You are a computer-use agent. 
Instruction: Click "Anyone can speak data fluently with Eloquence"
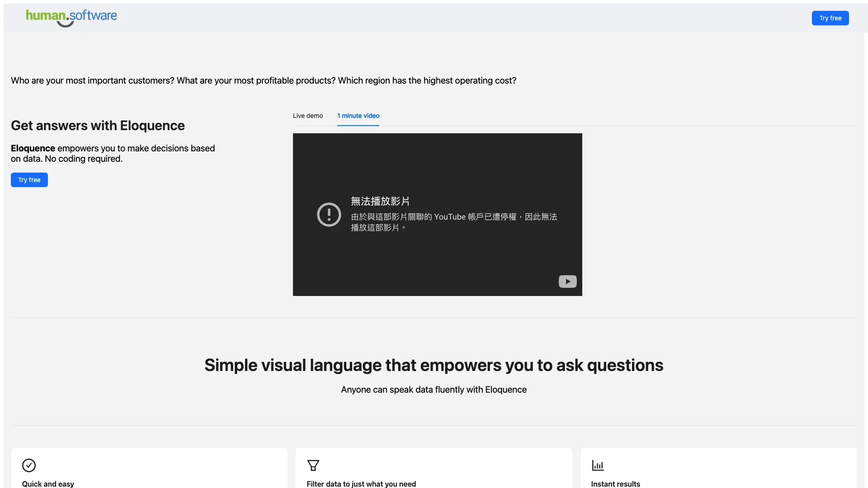point(434,389)
